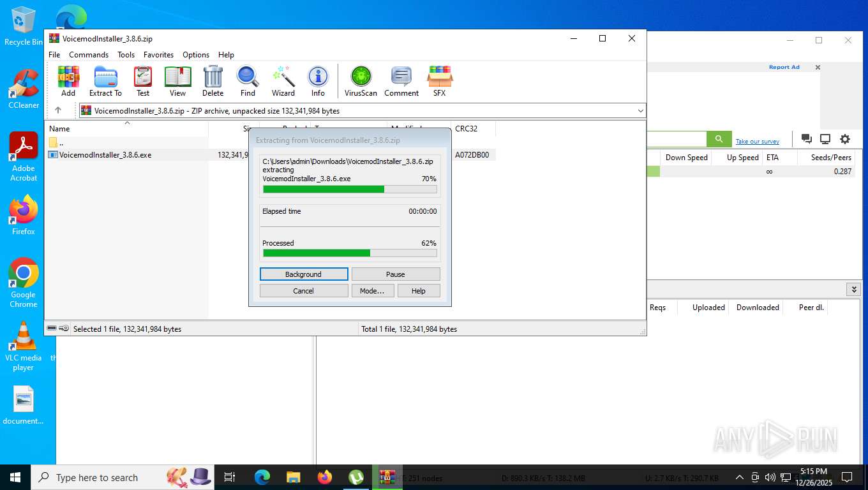The height and width of the screenshot is (490, 868).
Task: Open Google Chrome desktop shortcut
Action: pyautogui.click(x=24, y=283)
